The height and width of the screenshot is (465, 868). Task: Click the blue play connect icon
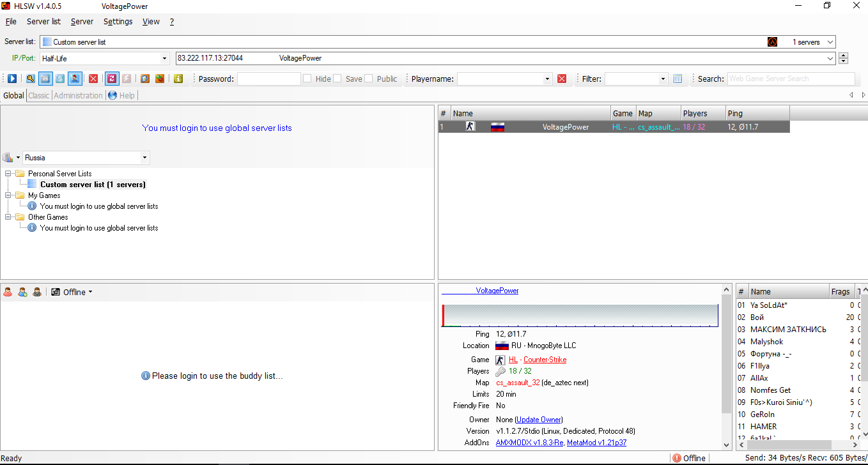[x=12, y=79]
